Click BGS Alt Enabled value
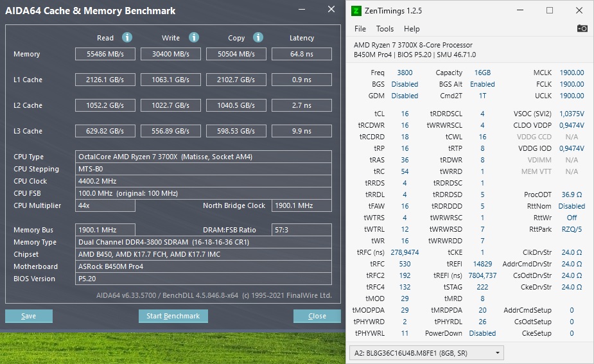The image size is (594, 364). click(482, 84)
